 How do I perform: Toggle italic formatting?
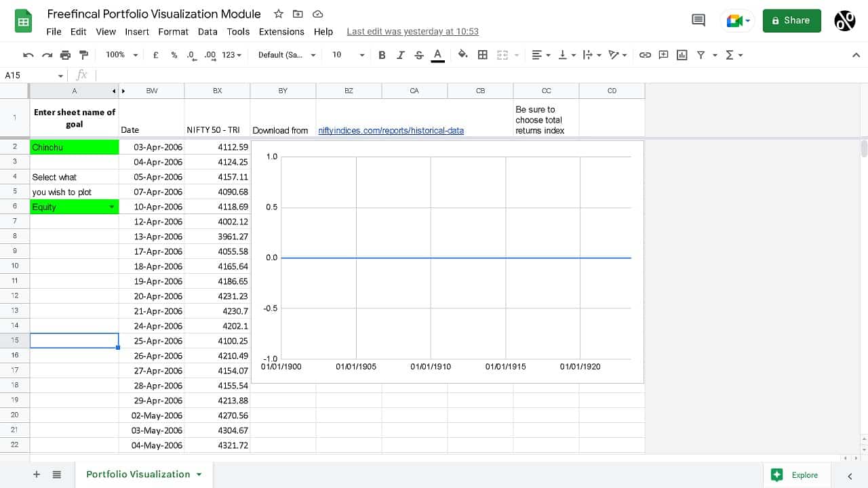400,55
